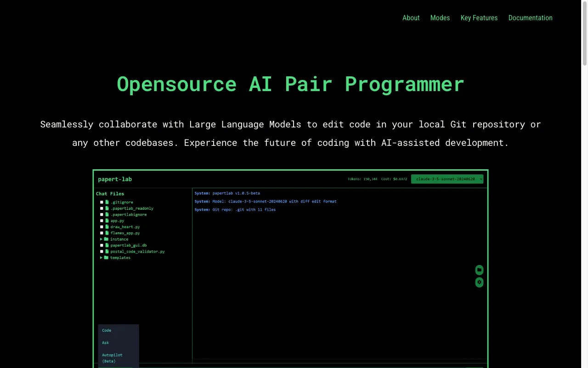Image resolution: width=588 pixels, height=368 pixels.
Task: Click the 'papertlab v1.0.5-beta' system message
Action: coord(227,193)
